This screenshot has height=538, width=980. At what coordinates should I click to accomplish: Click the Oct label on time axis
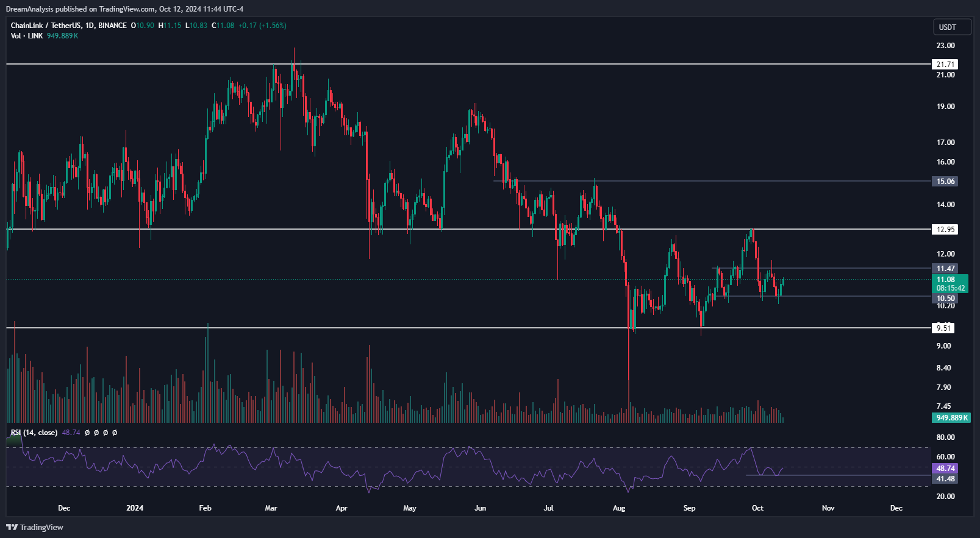pos(757,508)
